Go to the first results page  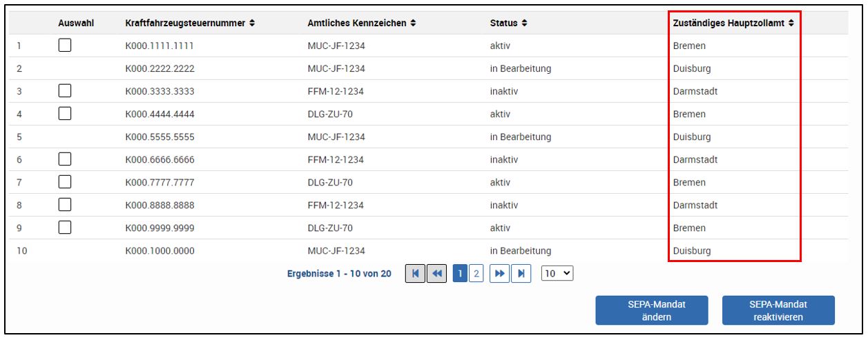tap(415, 274)
